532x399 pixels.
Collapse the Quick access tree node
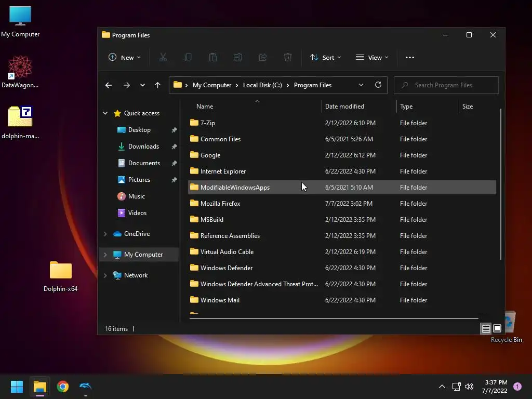(105, 113)
